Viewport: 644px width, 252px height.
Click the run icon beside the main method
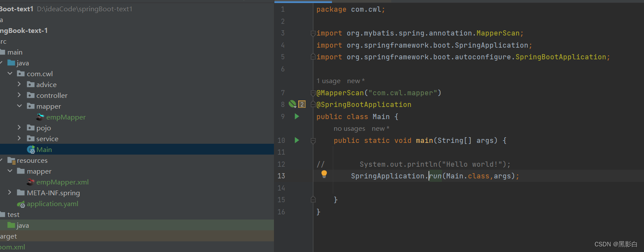click(x=296, y=140)
